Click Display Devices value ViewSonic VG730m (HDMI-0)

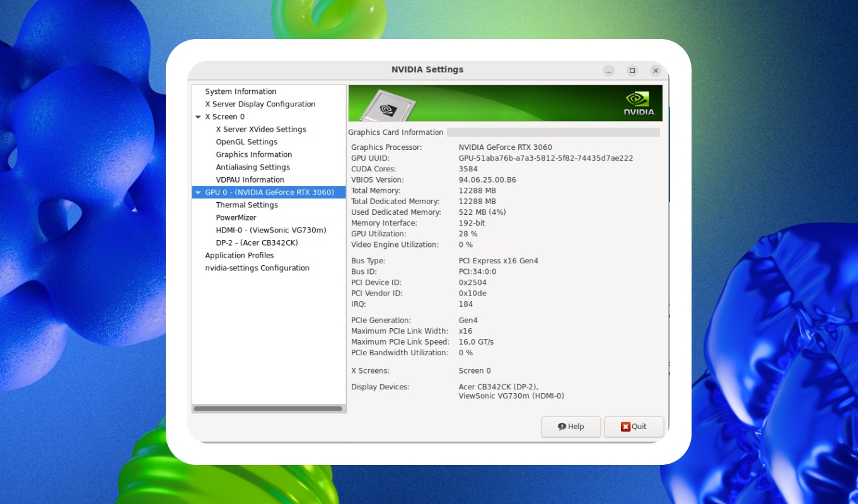pos(511,396)
